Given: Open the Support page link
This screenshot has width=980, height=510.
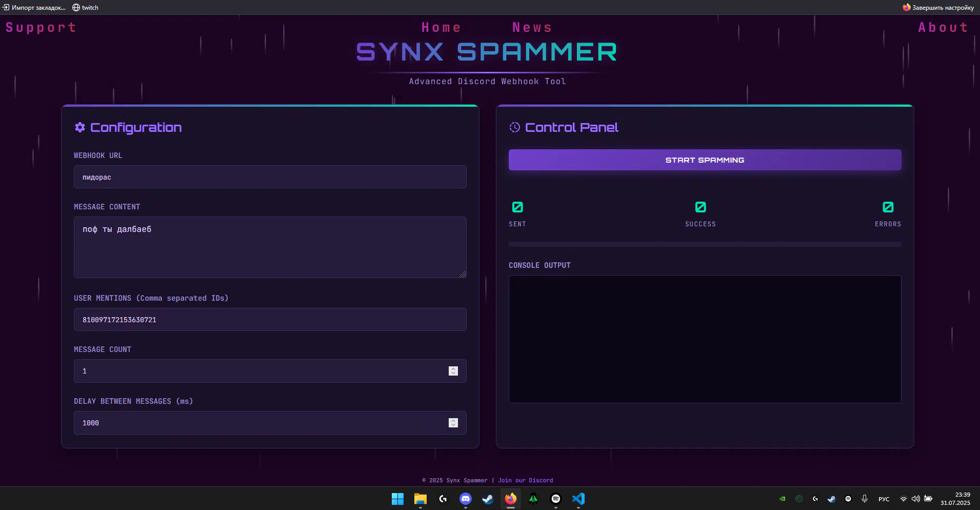Looking at the screenshot, I should coord(41,28).
